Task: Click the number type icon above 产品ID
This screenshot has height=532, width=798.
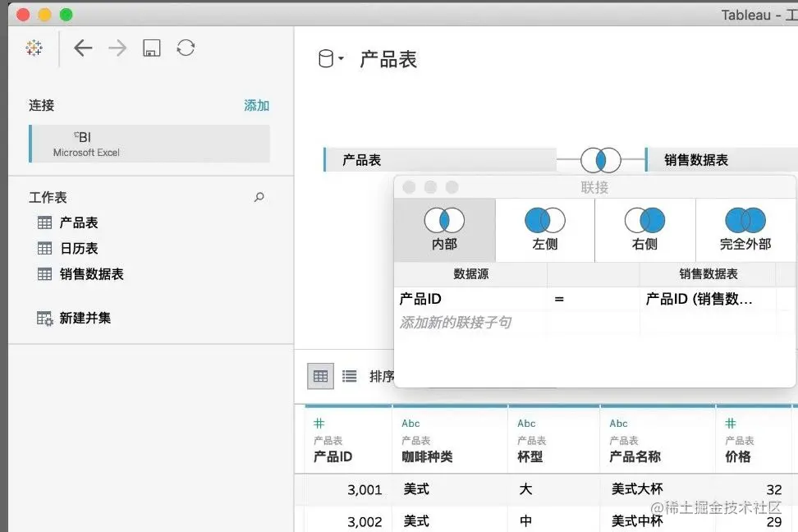Action: (319, 423)
